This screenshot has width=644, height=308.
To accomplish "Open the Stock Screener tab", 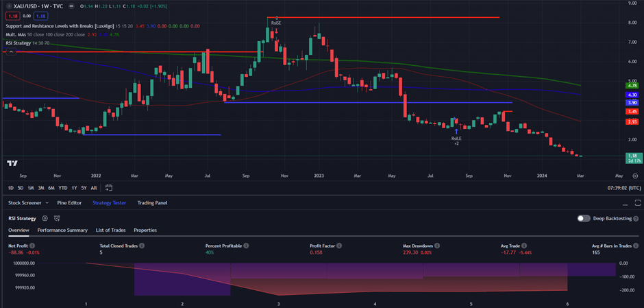I will 26,203.
